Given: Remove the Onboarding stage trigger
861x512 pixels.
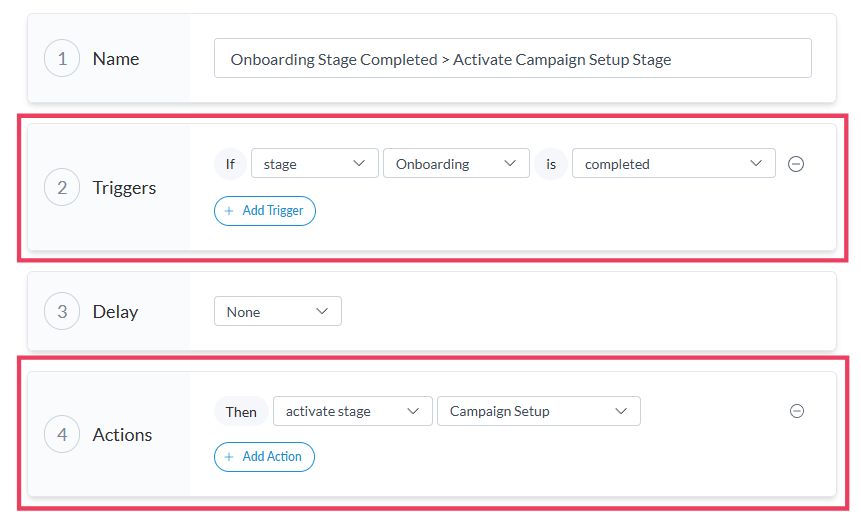Looking at the screenshot, I should pos(796,164).
